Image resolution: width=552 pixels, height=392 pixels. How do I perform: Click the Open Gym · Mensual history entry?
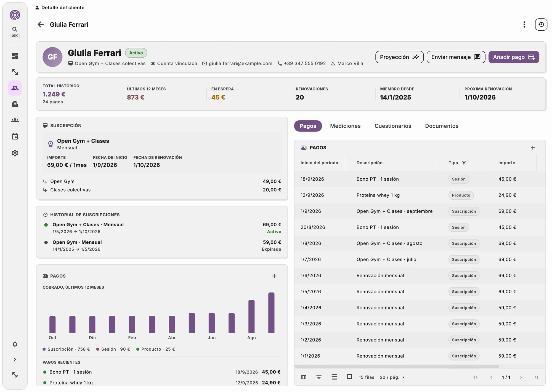click(162, 246)
